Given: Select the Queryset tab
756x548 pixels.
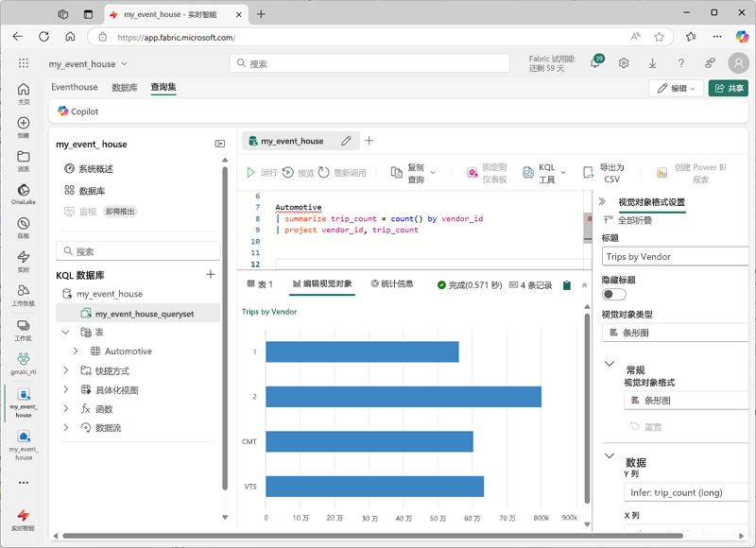Looking at the screenshot, I should click(x=163, y=87).
